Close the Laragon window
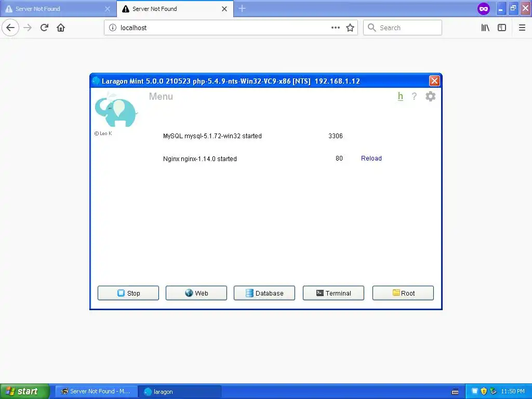 434,81
